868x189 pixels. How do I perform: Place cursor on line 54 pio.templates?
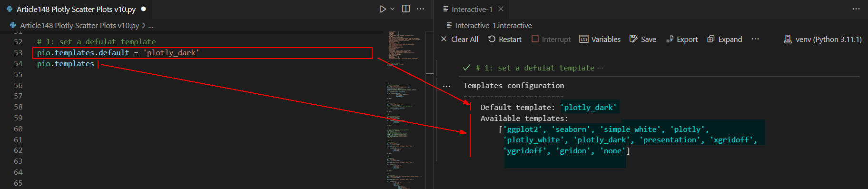[66, 64]
